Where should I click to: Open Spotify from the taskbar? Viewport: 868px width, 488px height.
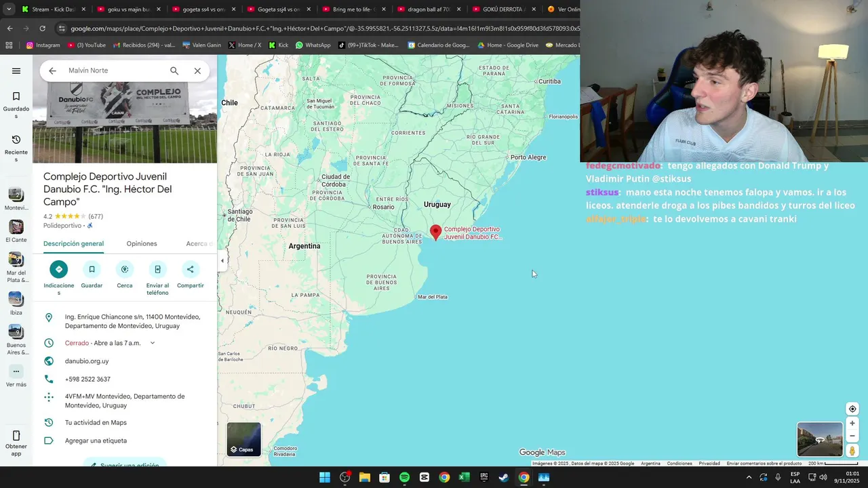coord(404,477)
